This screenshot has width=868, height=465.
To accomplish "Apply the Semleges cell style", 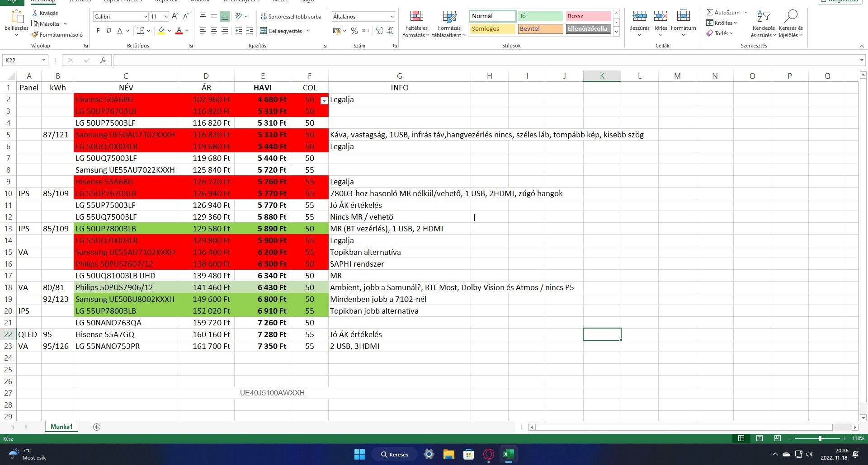I will click(x=492, y=29).
